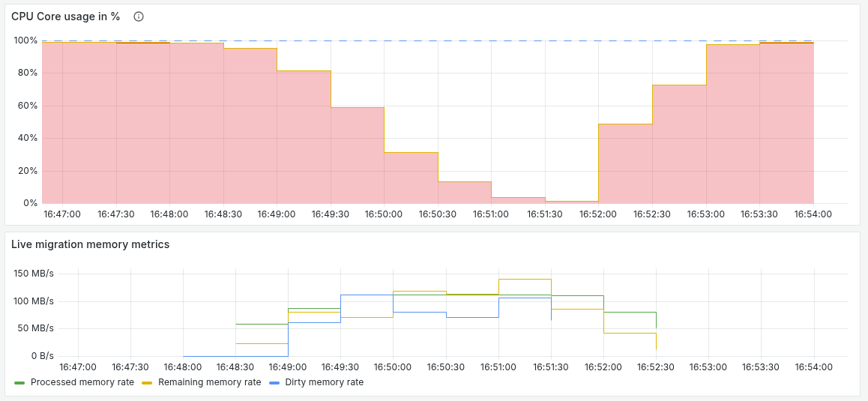Open the CPU Core usage panel title menu
The image size is (868, 401).
[65, 16]
